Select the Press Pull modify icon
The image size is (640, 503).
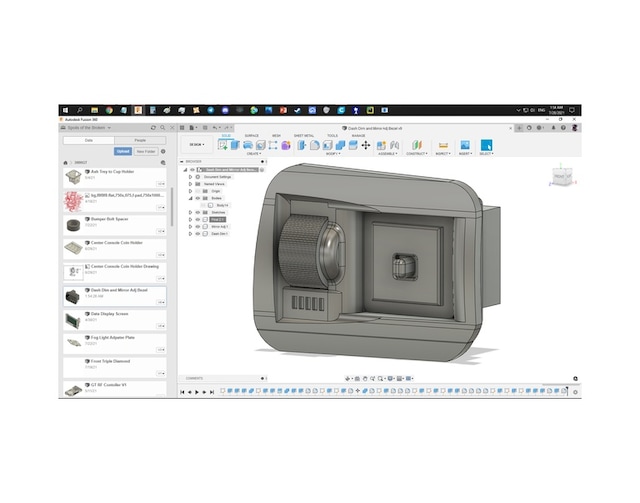302,145
